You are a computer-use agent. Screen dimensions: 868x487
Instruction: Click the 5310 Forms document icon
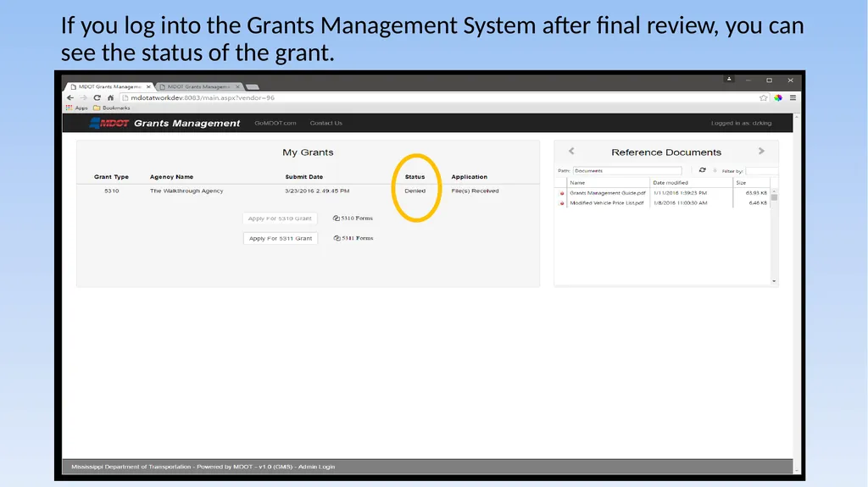(336, 218)
